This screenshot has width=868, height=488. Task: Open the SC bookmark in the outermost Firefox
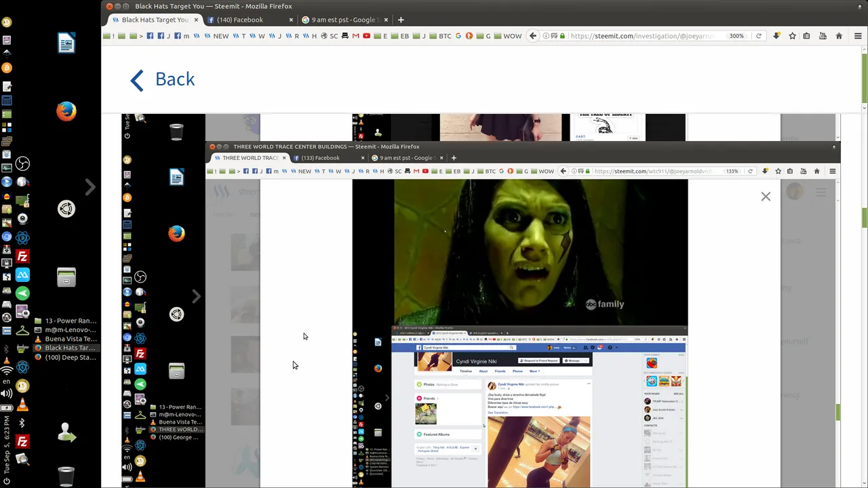329,36
